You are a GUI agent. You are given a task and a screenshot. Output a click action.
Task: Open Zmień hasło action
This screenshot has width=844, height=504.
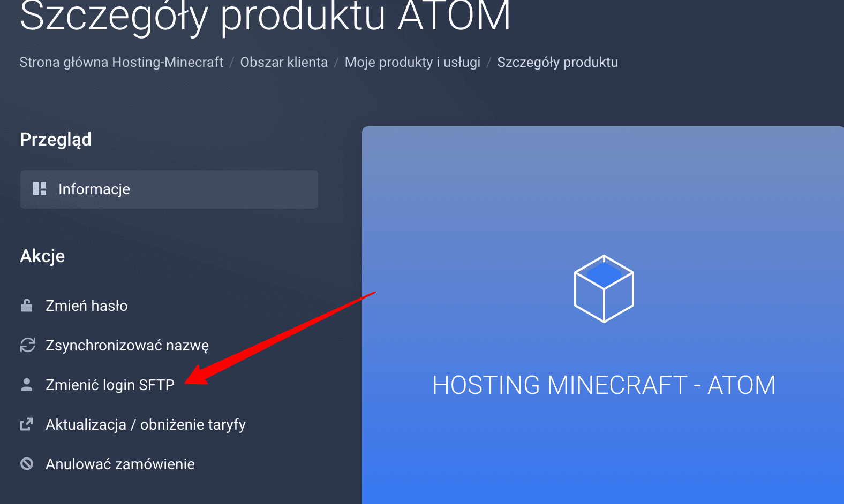pos(87,306)
